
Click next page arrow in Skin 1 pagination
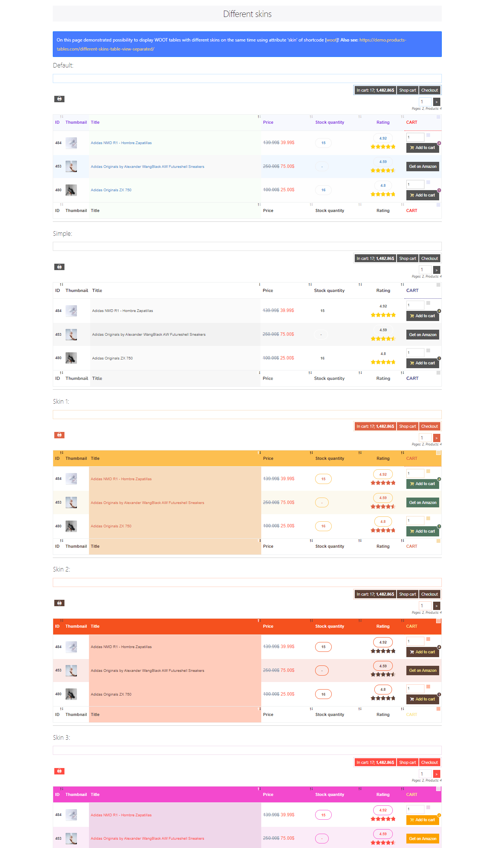(437, 438)
